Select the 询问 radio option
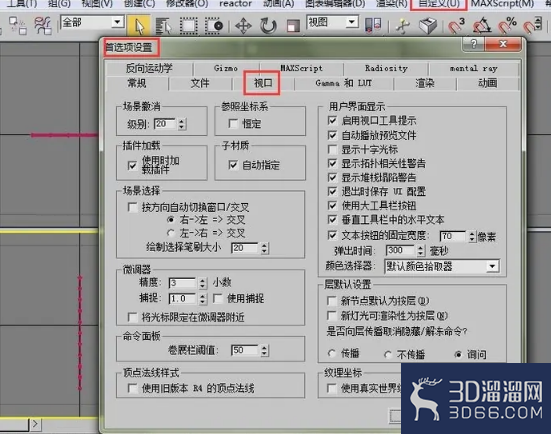The image size is (551, 434). pyautogui.click(x=458, y=355)
